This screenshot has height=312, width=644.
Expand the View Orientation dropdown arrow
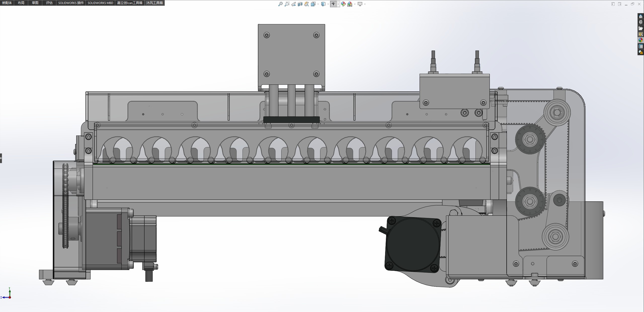coord(318,4)
